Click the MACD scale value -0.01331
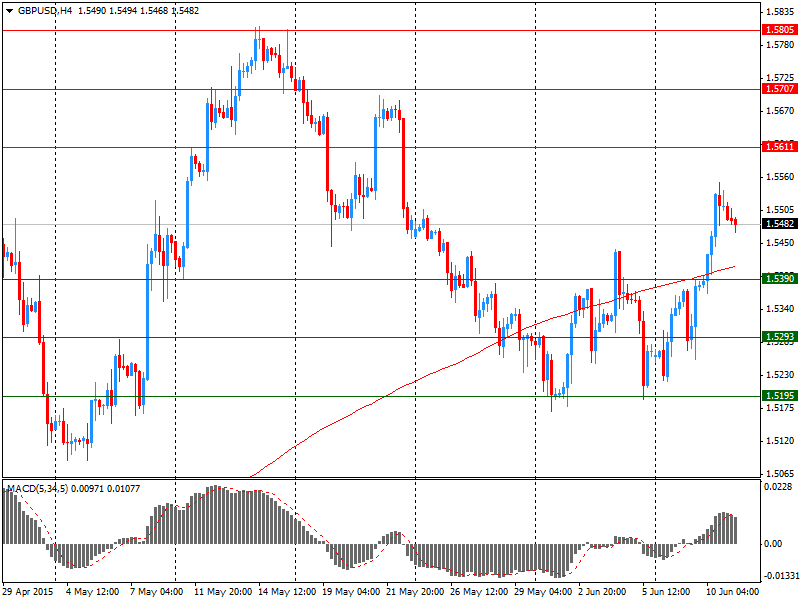Screen dimensions: 800x600 (x=781, y=576)
